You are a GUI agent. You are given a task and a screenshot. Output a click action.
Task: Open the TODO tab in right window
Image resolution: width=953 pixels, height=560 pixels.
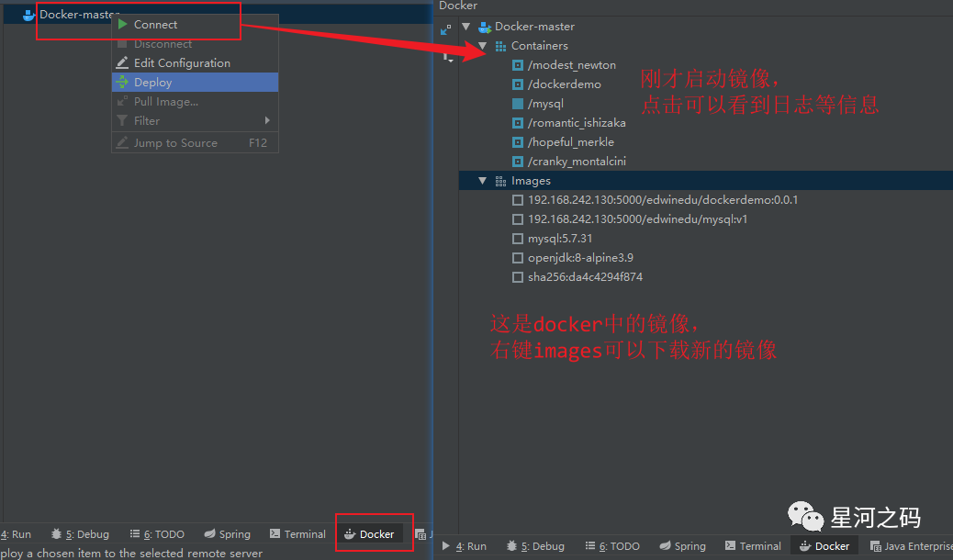click(x=612, y=546)
